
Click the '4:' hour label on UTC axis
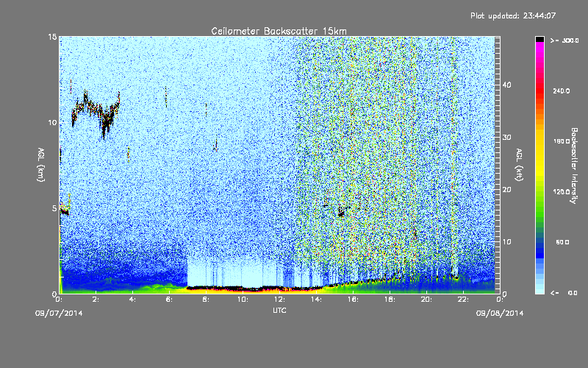tap(132, 300)
